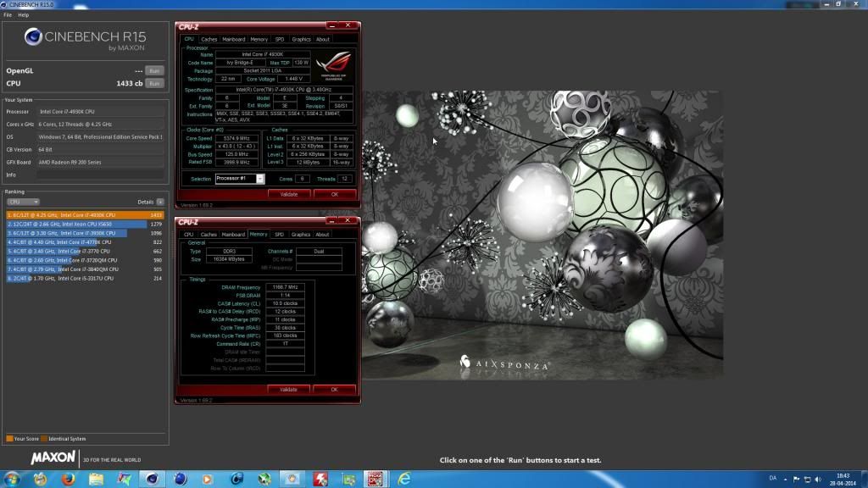Run the CPU benchmark

pos(154,84)
